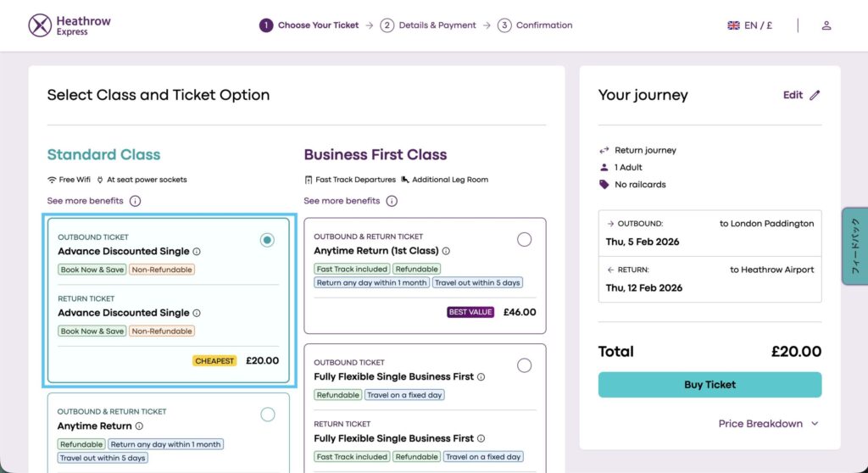
Task: Click info icon next to Standard See more benefits
Action: click(x=135, y=201)
